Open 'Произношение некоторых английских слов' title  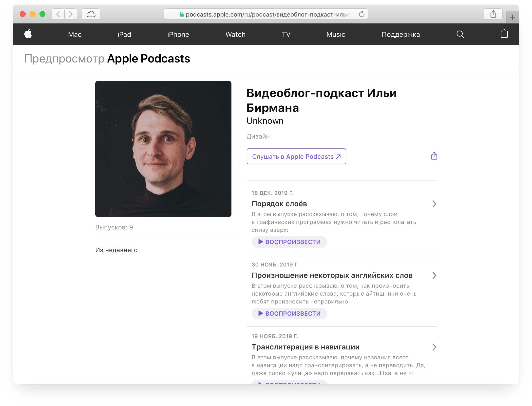point(332,275)
